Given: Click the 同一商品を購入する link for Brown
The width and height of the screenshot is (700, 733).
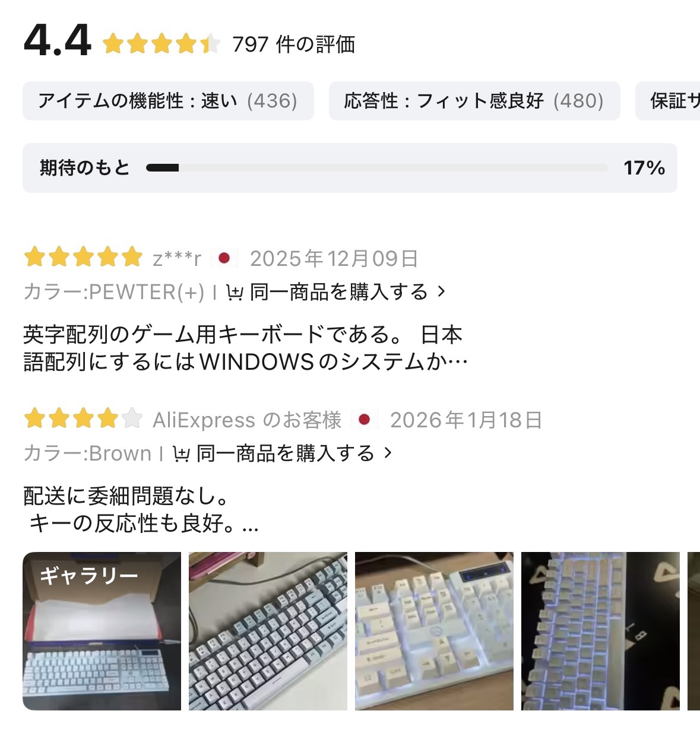Looking at the screenshot, I should [x=285, y=453].
